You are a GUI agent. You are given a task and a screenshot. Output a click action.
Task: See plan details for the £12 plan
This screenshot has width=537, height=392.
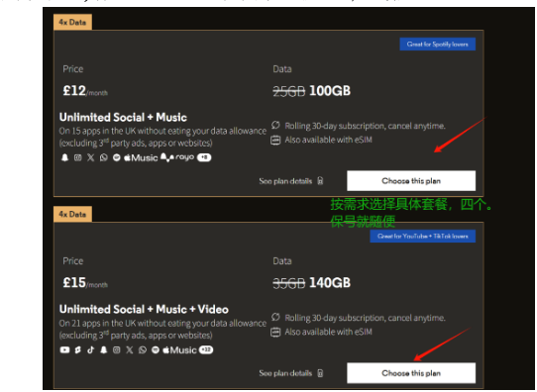click(x=291, y=181)
